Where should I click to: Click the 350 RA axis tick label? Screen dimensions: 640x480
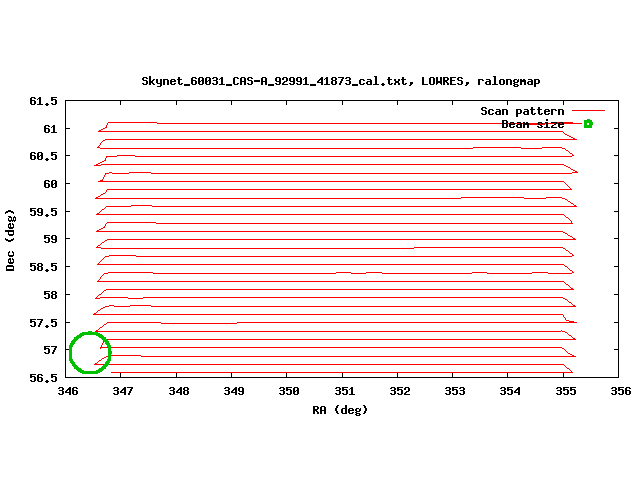pos(289,391)
